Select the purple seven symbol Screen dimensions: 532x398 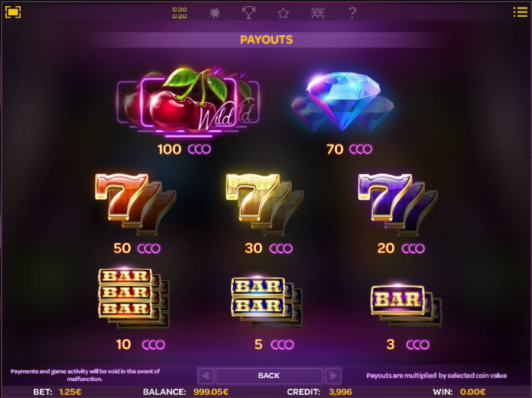397,204
